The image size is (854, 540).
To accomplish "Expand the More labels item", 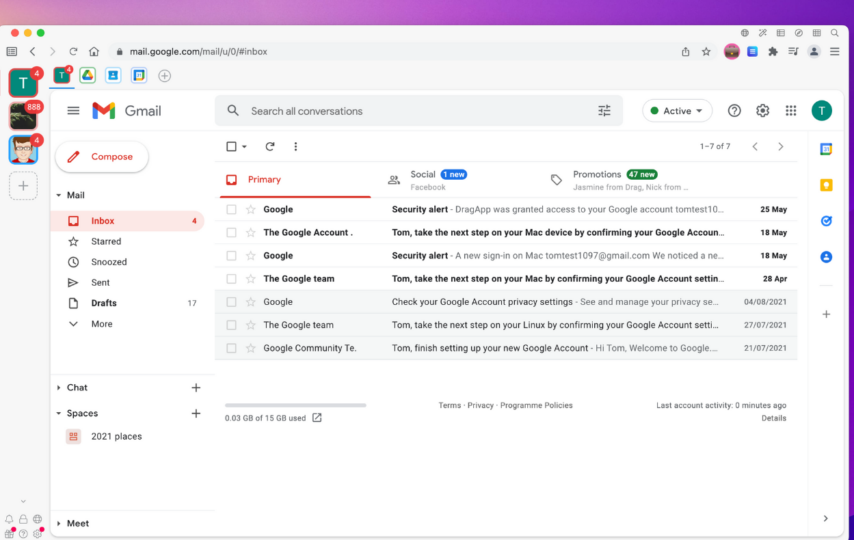I will pyautogui.click(x=102, y=324).
